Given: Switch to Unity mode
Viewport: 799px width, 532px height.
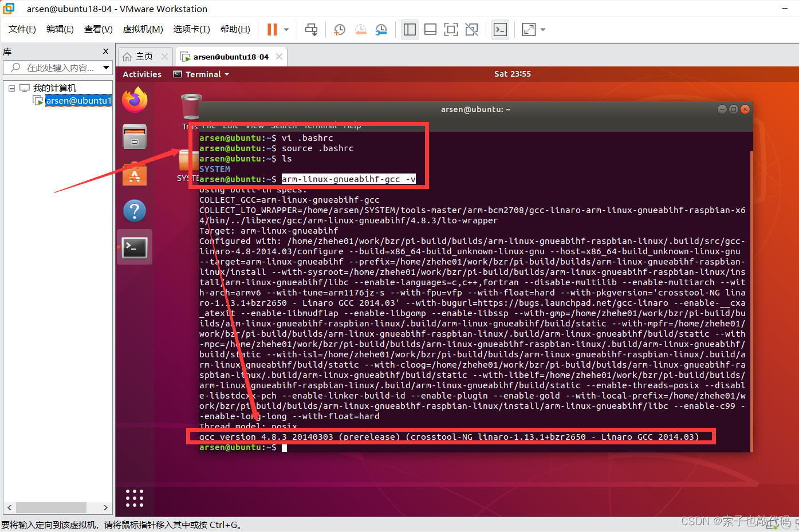Looking at the screenshot, I should (x=471, y=29).
